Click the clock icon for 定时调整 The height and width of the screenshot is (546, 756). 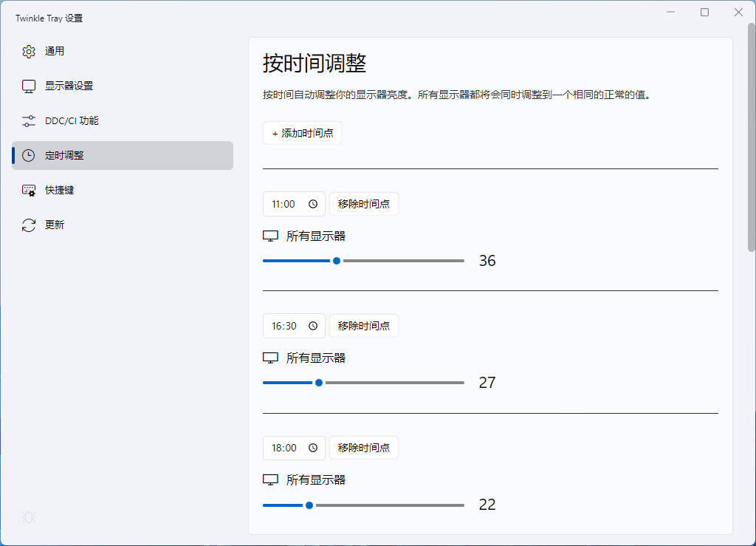click(x=29, y=156)
